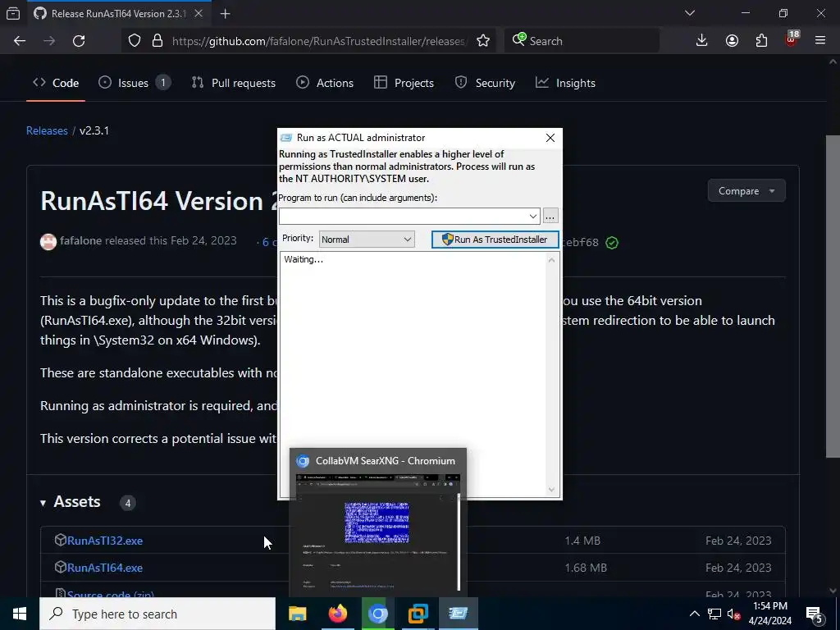Open the Firefox View icon
The height and width of the screenshot is (630, 840).
13,13
